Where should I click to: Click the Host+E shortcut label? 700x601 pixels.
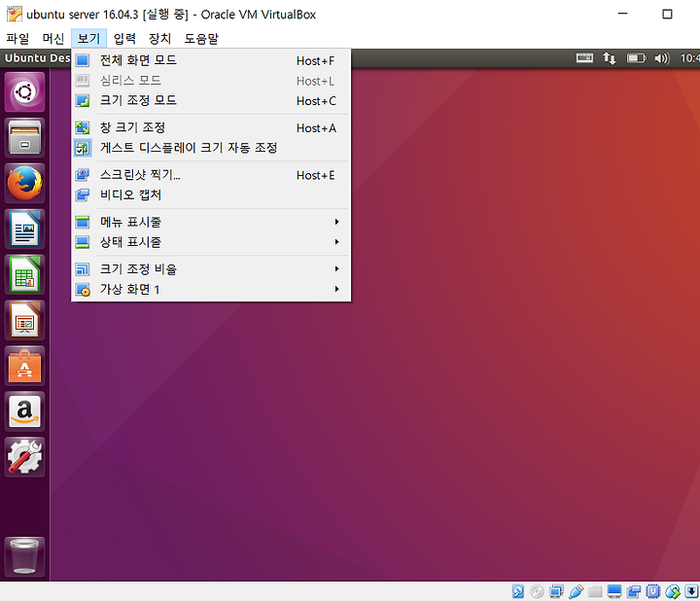tap(315, 175)
